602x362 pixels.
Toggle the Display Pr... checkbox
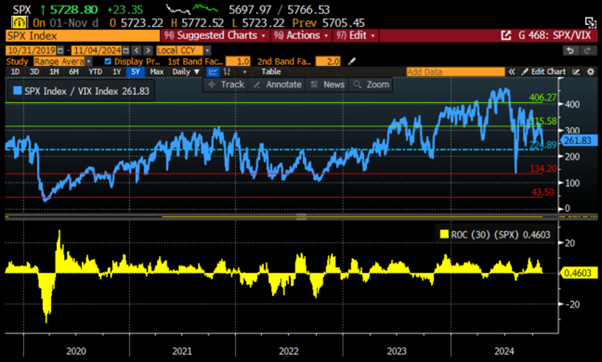pyautogui.click(x=108, y=61)
